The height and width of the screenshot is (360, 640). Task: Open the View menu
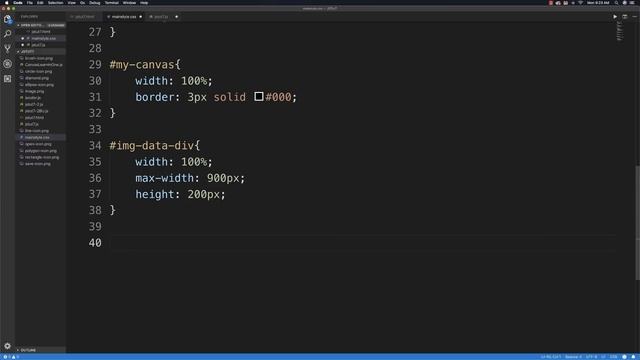pos(71,2)
